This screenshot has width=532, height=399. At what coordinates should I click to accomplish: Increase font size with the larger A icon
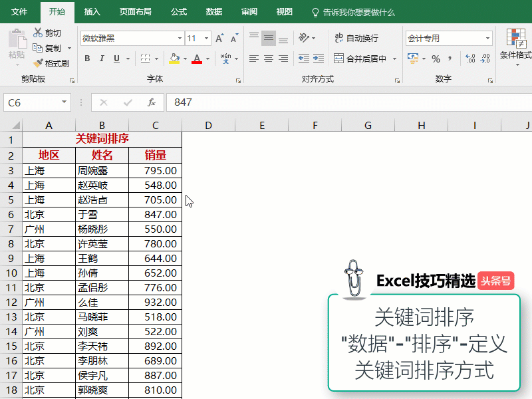pos(219,39)
